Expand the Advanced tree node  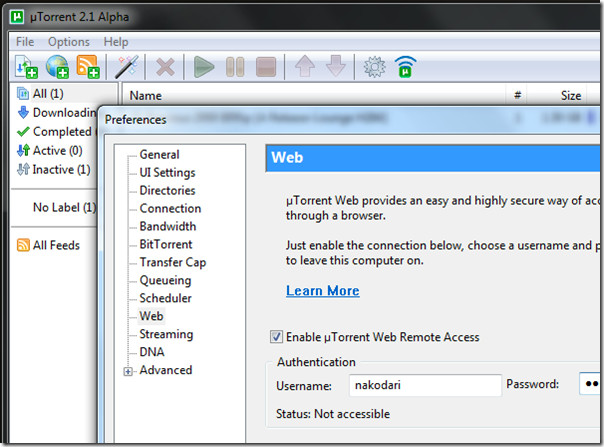128,371
